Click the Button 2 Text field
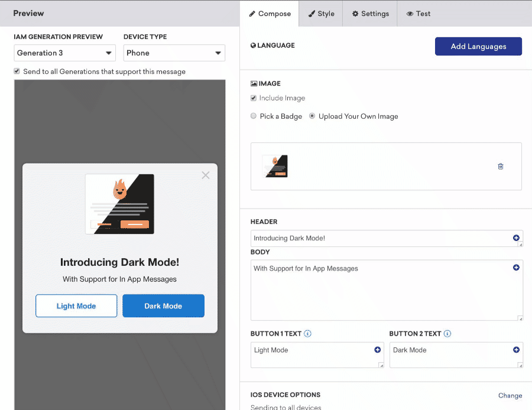532x410 pixels. [456, 354]
